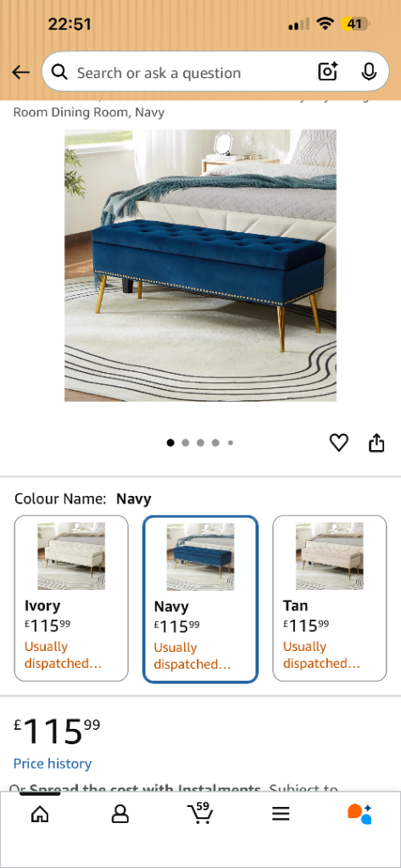The width and height of the screenshot is (401, 868).
Task: Select Tan colour option
Action: point(330,598)
